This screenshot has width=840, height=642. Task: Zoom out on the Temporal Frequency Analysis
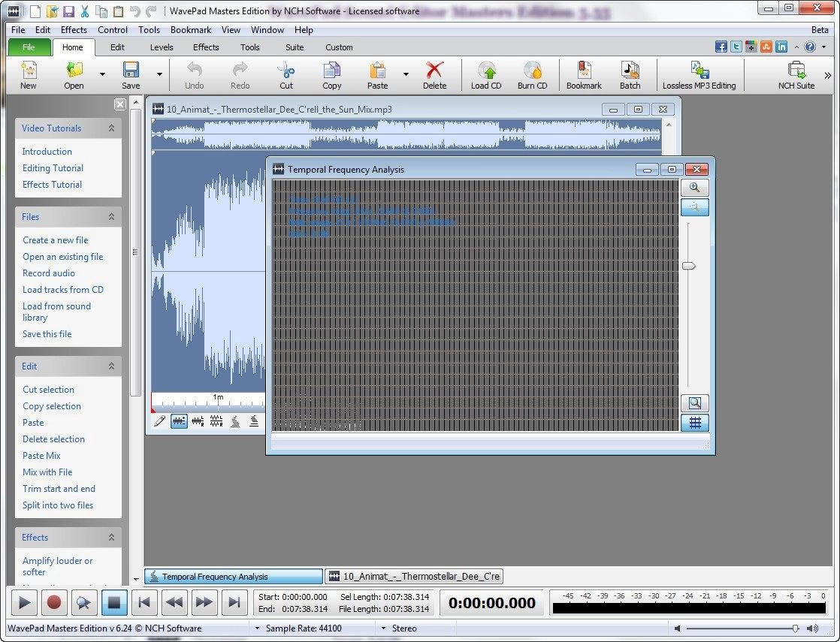click(695, 207)
